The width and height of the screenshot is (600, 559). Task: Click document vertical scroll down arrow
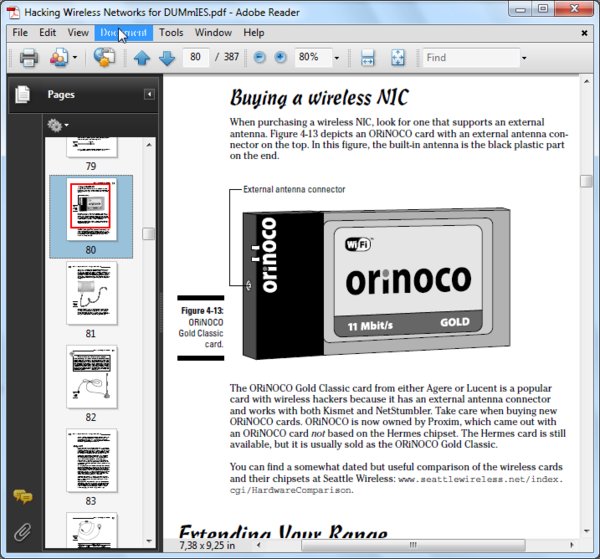click(x=586, y=531)
